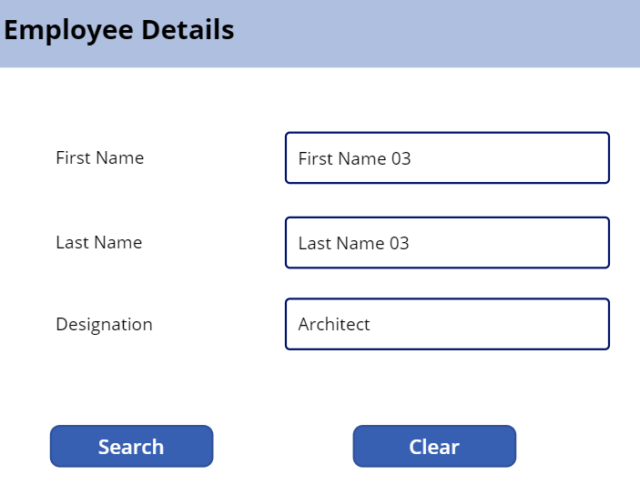
Task: Run employee lookup with Search
Action: pos(131,446)
